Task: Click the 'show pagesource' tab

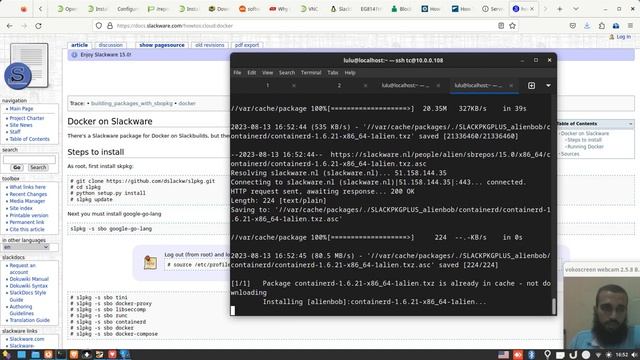Action: point(162,45)
